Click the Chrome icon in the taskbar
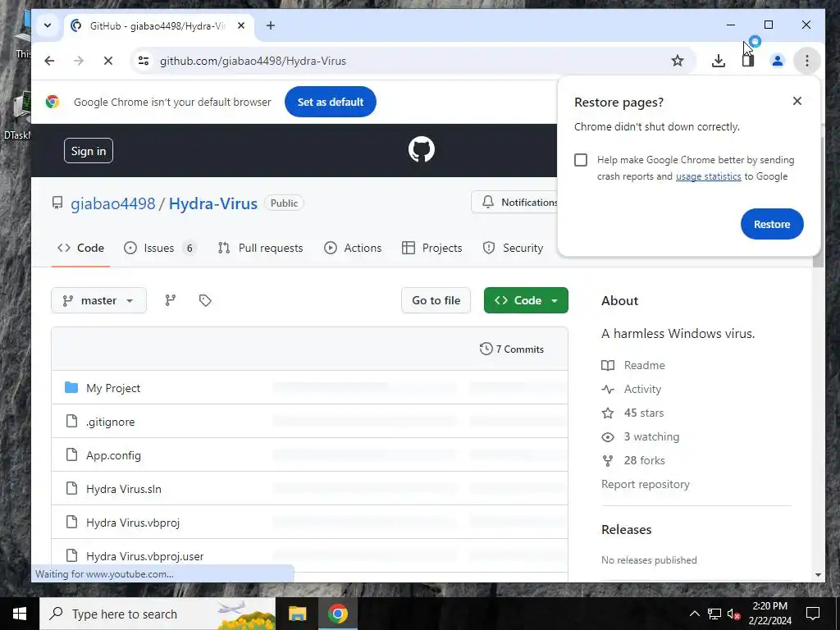This screenshot has height=630, width=840. pos(337,614)
